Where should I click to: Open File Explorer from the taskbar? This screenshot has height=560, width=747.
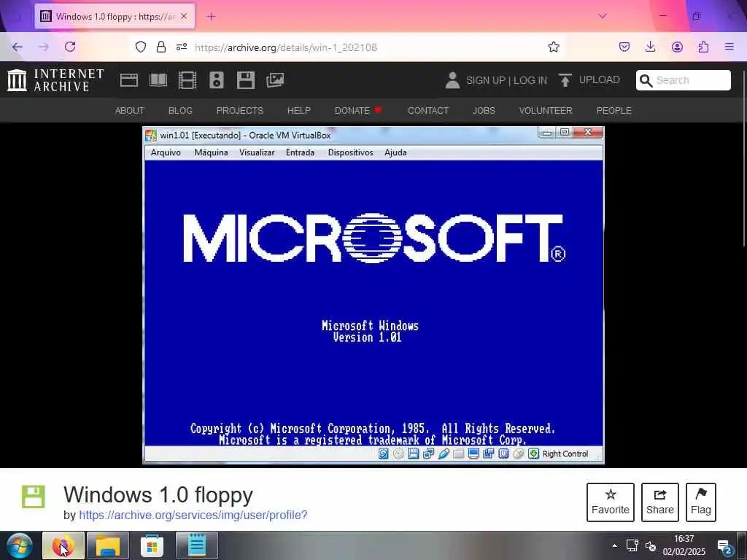pyautogui.click(x=108, y=545)
